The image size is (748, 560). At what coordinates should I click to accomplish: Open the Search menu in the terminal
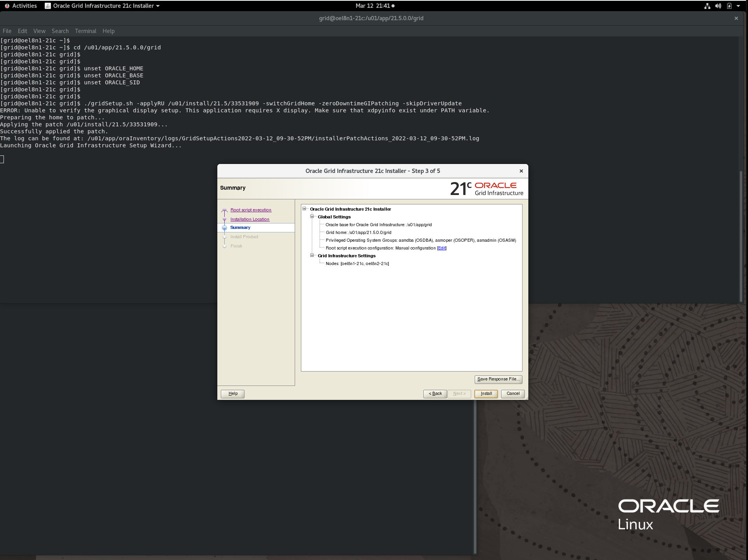60,31
